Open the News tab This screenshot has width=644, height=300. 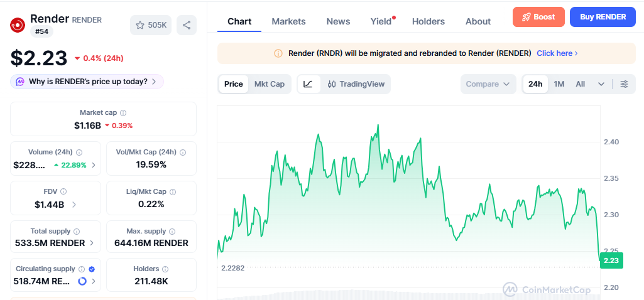pyautogui.click(x=339, y=21)
